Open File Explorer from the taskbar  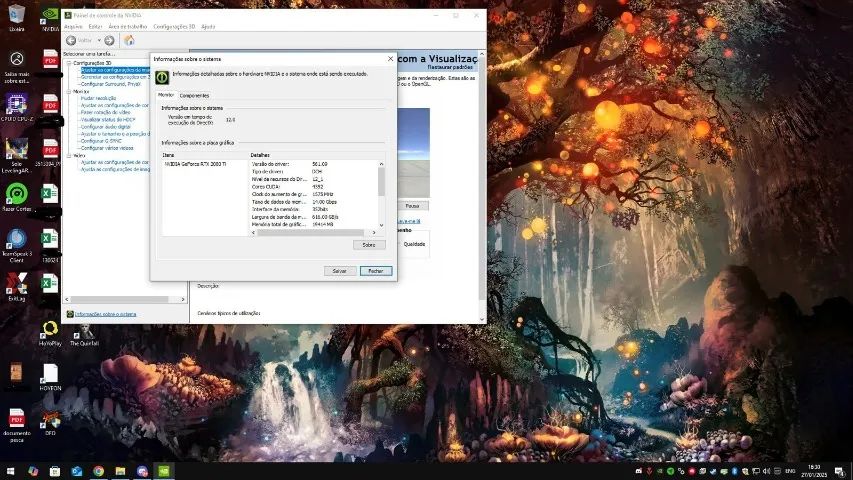click(120, 471)
